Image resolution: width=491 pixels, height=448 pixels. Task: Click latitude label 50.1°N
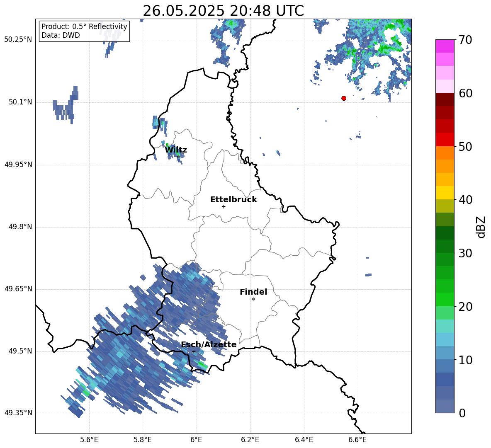(x=20, y=102)
